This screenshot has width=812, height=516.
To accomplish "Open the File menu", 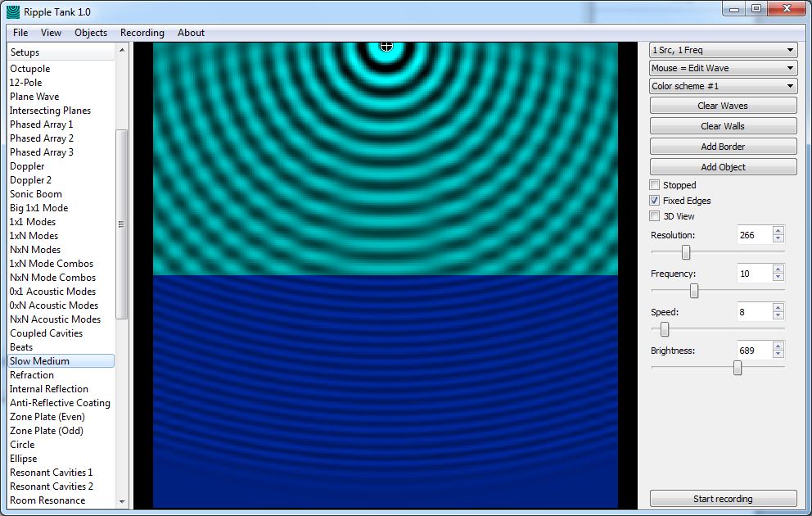I will pyautogui.click(x=20, y=33).
